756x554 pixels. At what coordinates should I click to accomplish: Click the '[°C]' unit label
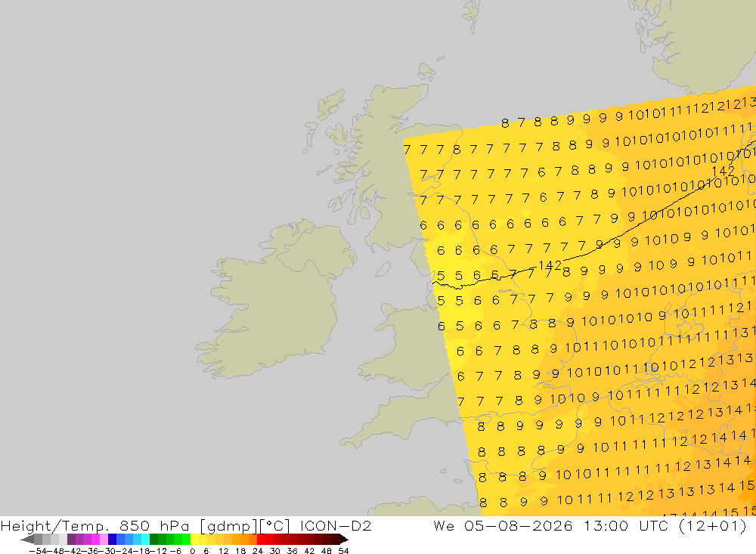[x=275, y=525]
